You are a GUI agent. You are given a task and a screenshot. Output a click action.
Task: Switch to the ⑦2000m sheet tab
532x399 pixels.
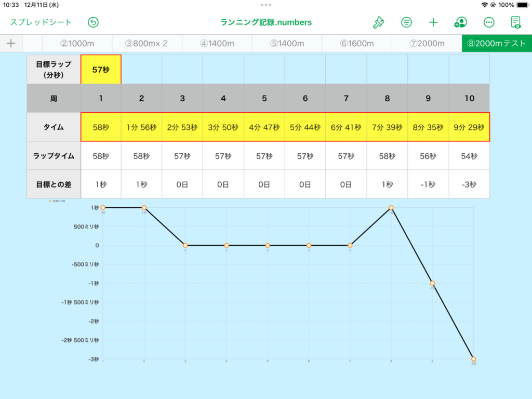[427, 44]
